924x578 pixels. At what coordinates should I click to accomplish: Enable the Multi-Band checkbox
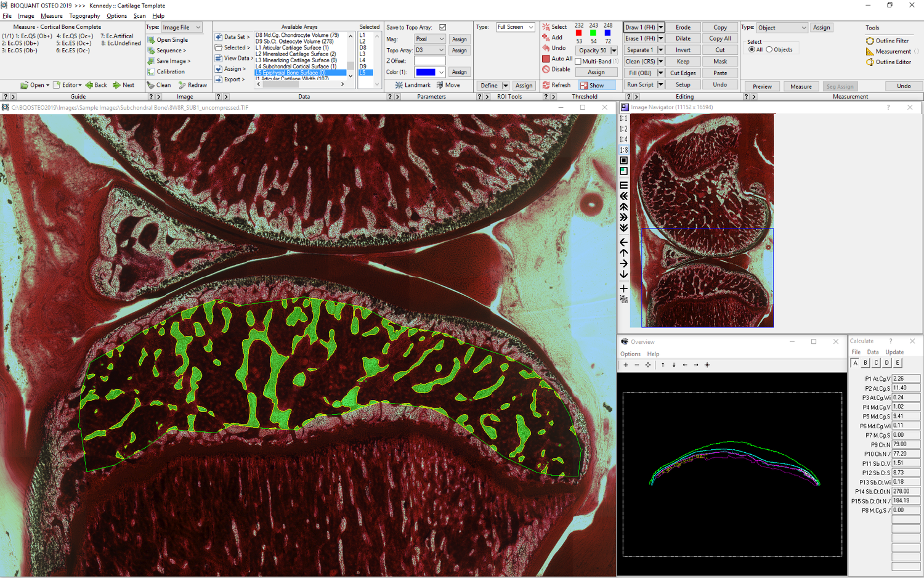point(578,62)
